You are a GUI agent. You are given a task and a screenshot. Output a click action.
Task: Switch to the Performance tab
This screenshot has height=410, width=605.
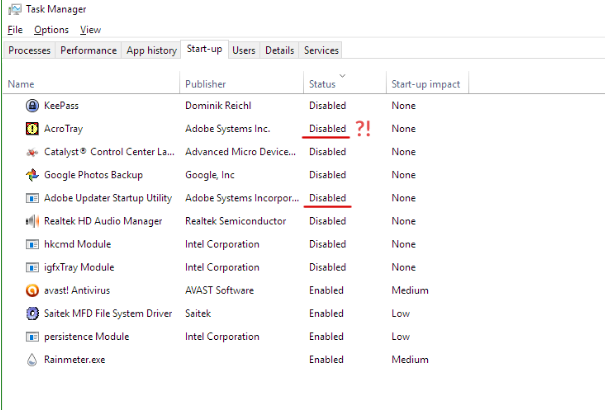click(x=88, y=50)
